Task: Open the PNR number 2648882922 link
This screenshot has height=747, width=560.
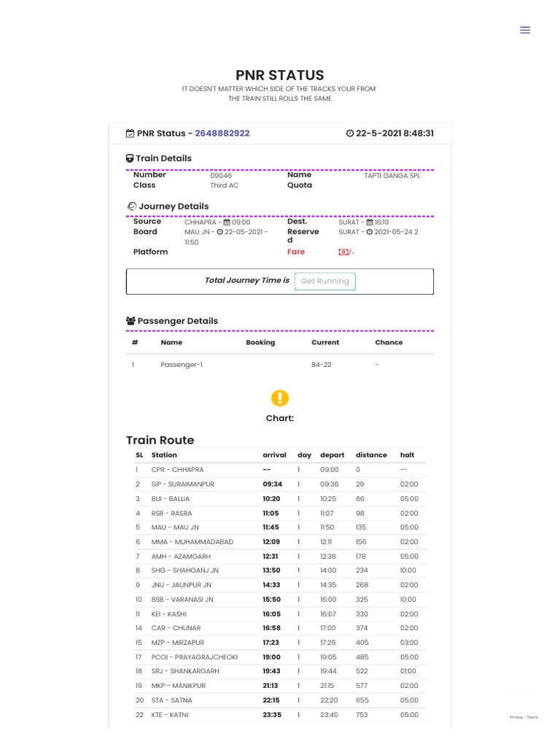Action: tap(222, 133)
